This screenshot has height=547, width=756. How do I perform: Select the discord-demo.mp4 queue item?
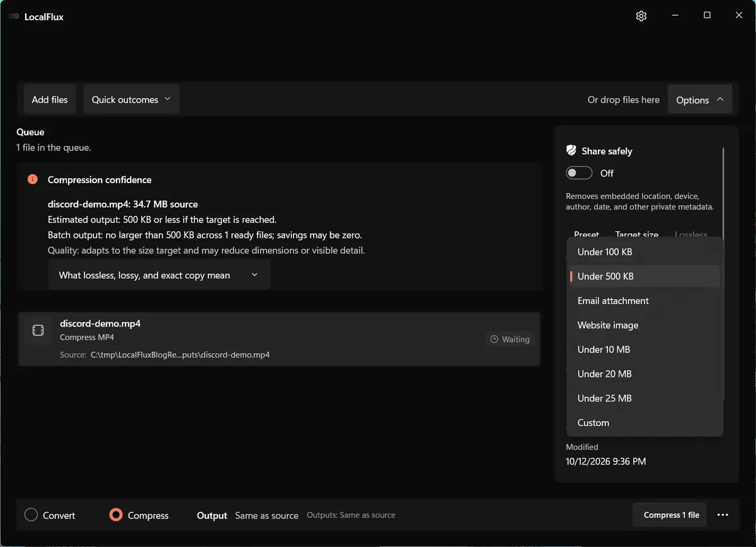coord(279,339)
